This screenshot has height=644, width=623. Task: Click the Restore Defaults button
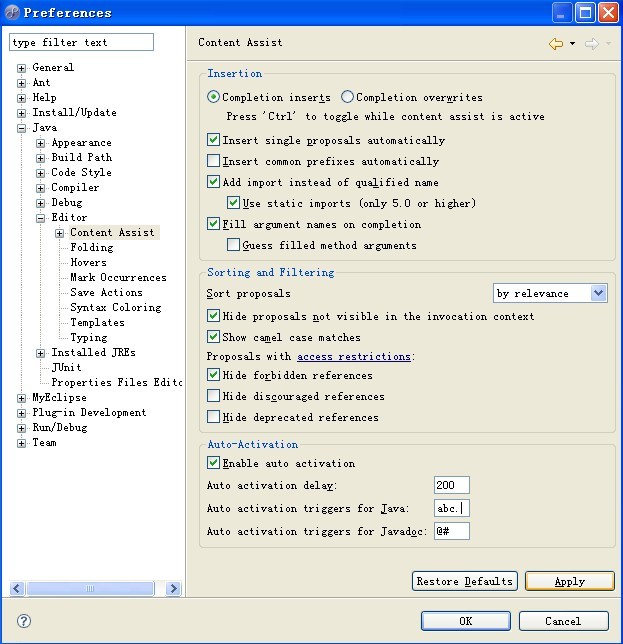[x=465, y=581]
